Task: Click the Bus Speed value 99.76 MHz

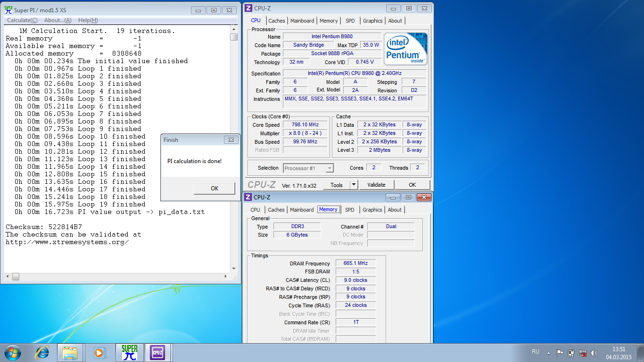Action: point(305,141)
